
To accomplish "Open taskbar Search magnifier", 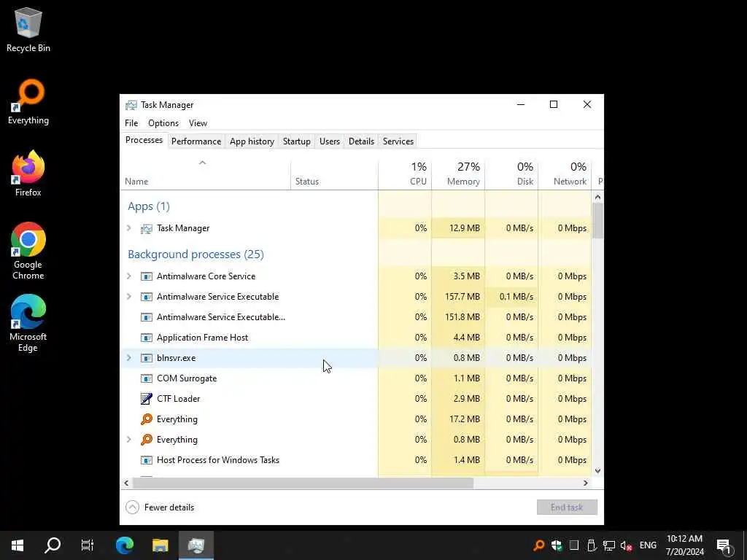I will [x=53, y=545].
